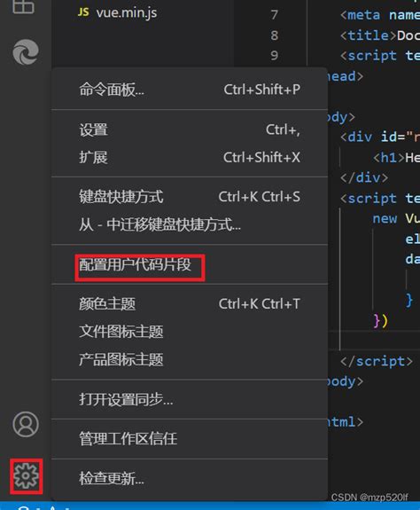
Task: Choose File Icon Theme (文件图标主题)
Action: point(190,332)
